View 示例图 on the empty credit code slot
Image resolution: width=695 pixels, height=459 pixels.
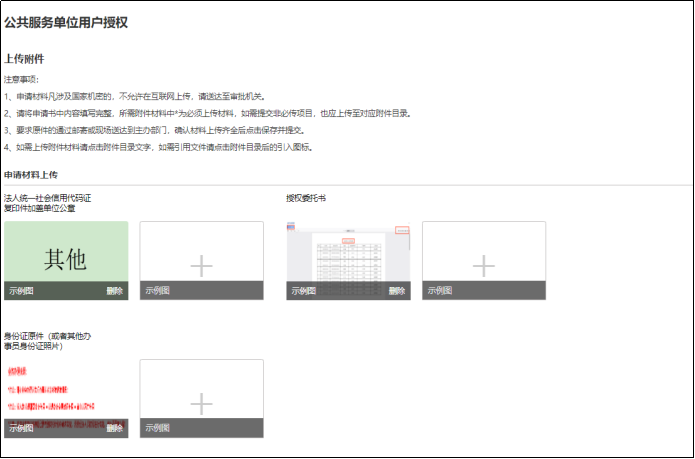158,291
